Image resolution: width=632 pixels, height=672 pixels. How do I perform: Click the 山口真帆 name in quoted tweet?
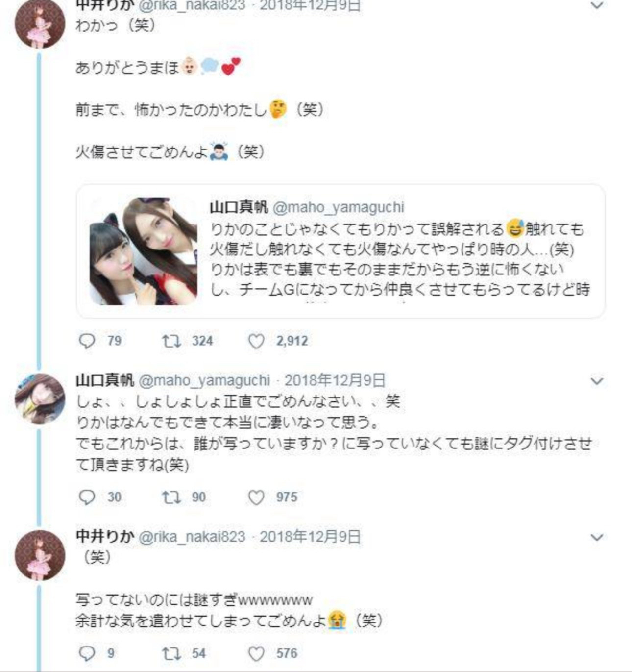239,207
